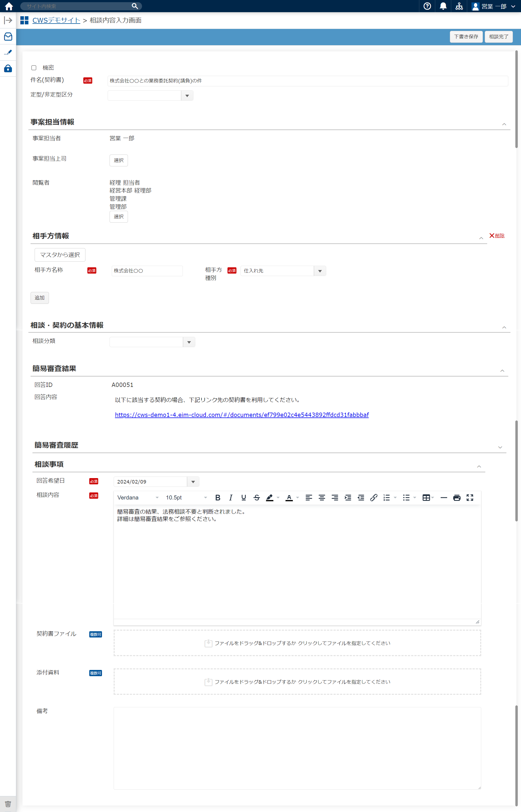
Task: Toggle underline formatting
Action: 243,497
